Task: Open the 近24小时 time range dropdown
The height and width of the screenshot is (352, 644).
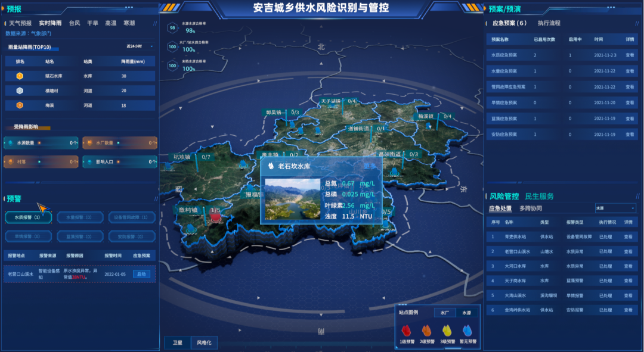Action: [140, 46]
